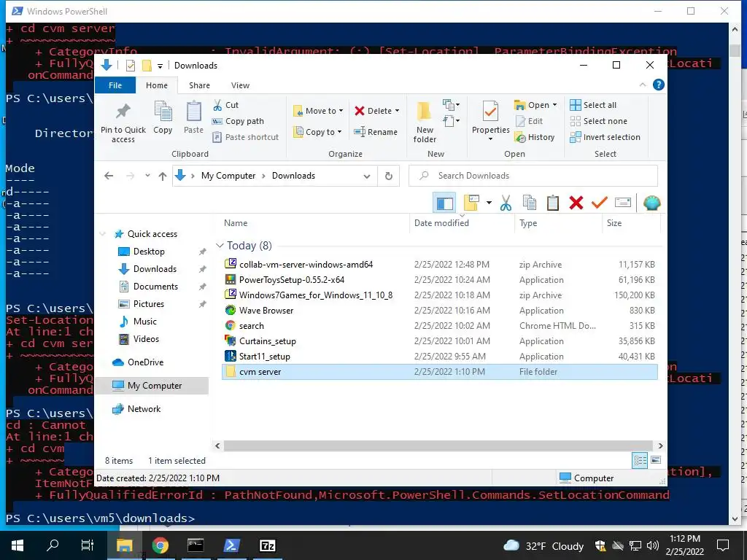The image size is (747, 560).
Task: Click the shell settings toolbar icon
Action: click(651, 203)
